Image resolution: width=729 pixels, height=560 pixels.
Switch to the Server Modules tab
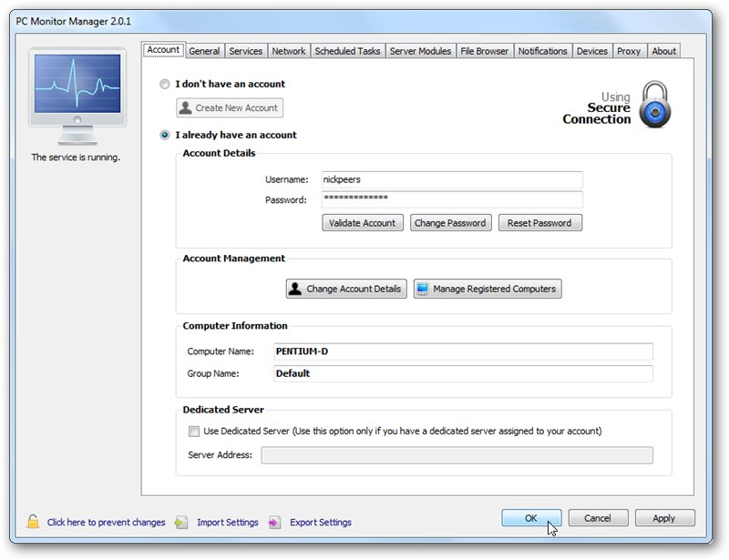click(x=420, y=51)
